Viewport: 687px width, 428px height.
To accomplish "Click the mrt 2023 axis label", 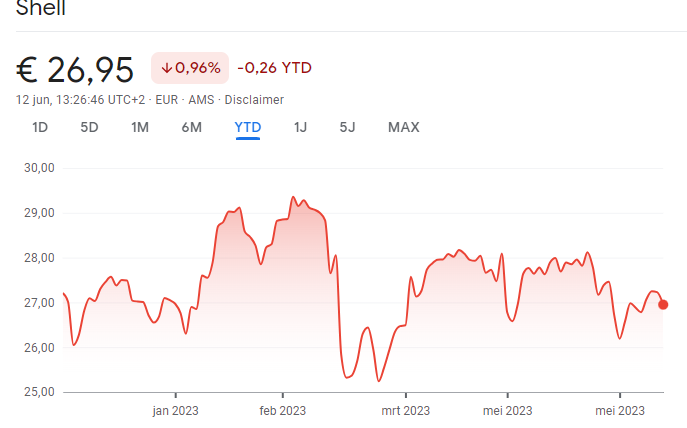I will [404, 410].
